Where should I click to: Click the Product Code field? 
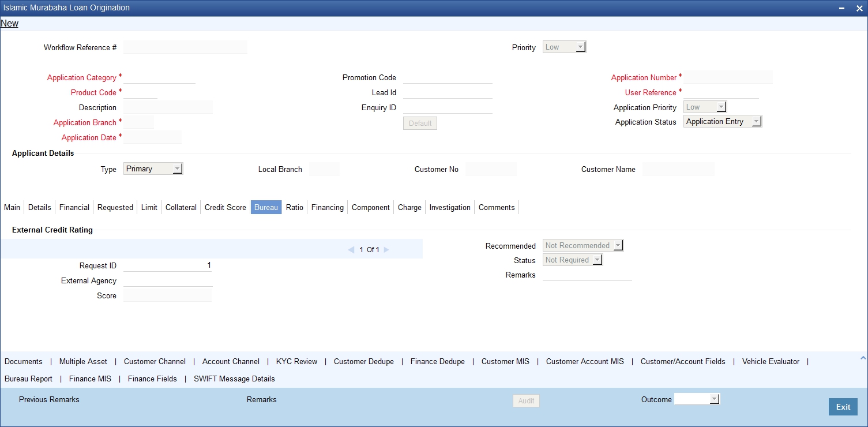tap(140, 92)
